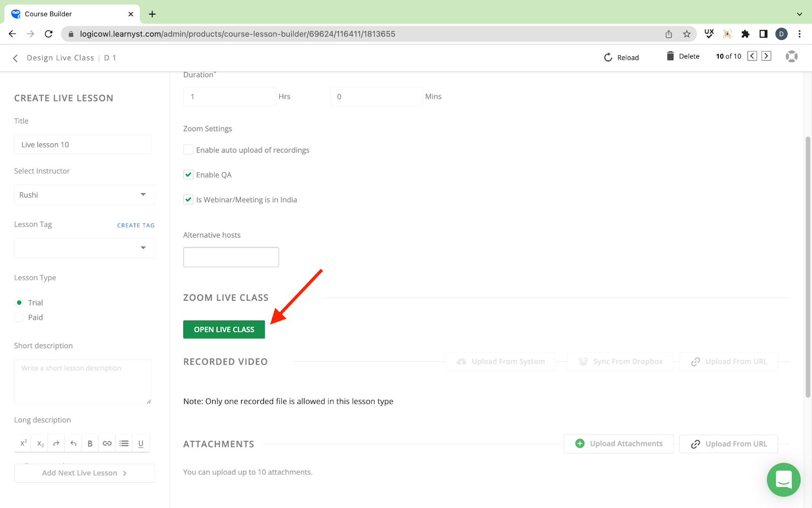Apply underline formatting icon
The image size is (812, 508).
pyautogui.click(x=141, y=443)
